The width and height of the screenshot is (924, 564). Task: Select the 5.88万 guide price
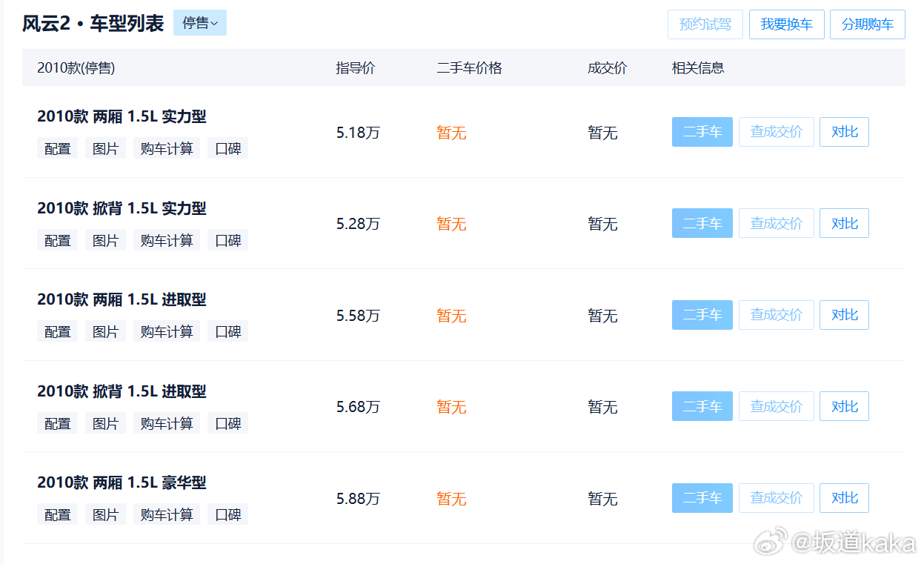pyautogui.click(x=358, y=499)
